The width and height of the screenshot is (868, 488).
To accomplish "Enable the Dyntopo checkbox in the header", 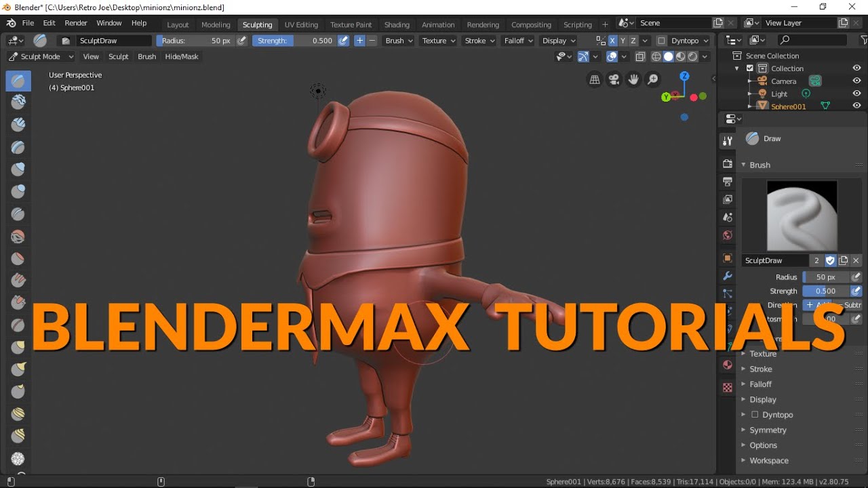I will [x=661, y=41].
